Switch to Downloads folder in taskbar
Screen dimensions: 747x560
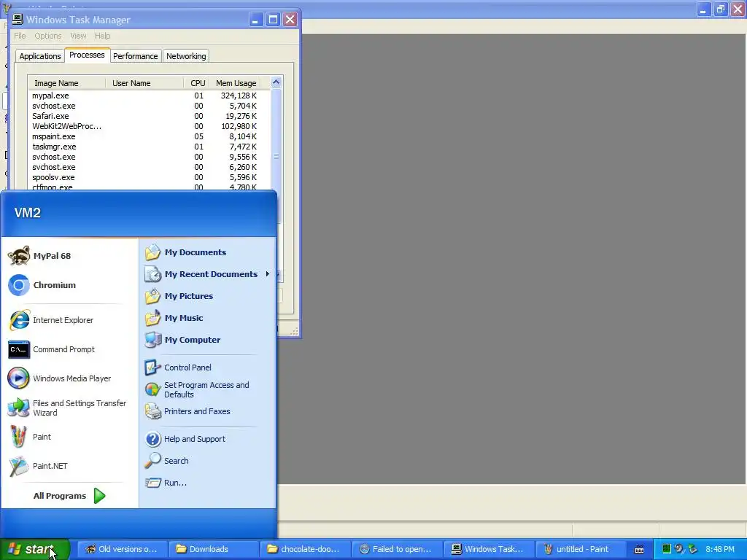(214, 549)
